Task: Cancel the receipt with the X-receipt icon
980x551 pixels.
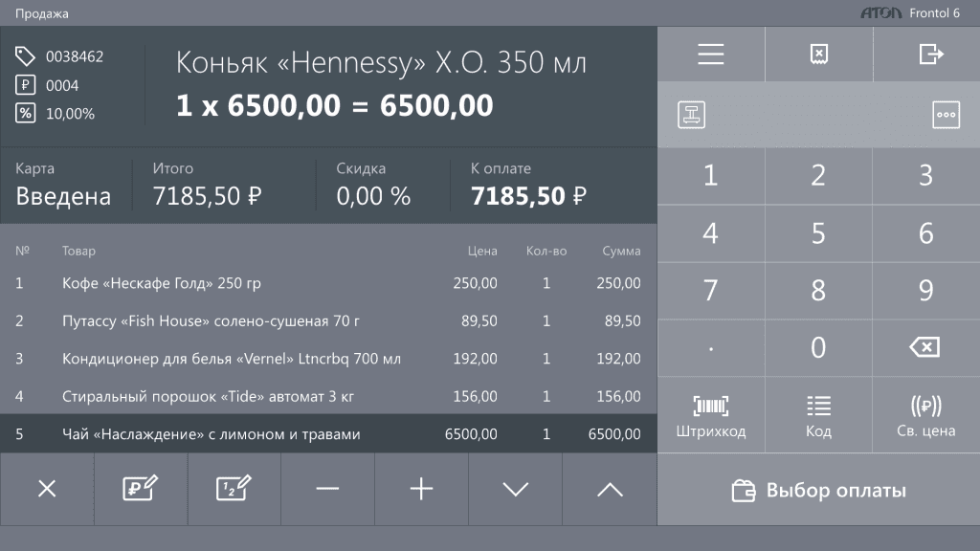Action: 819,55
